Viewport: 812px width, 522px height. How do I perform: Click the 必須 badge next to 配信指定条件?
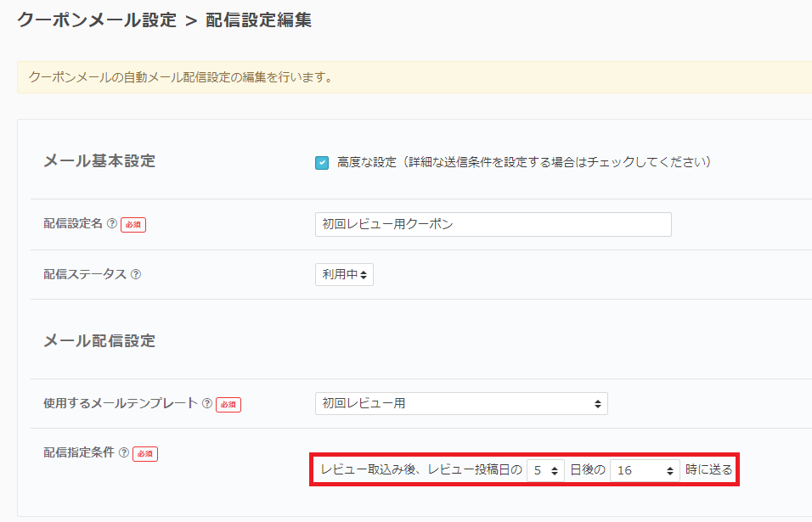click(145, 453)
